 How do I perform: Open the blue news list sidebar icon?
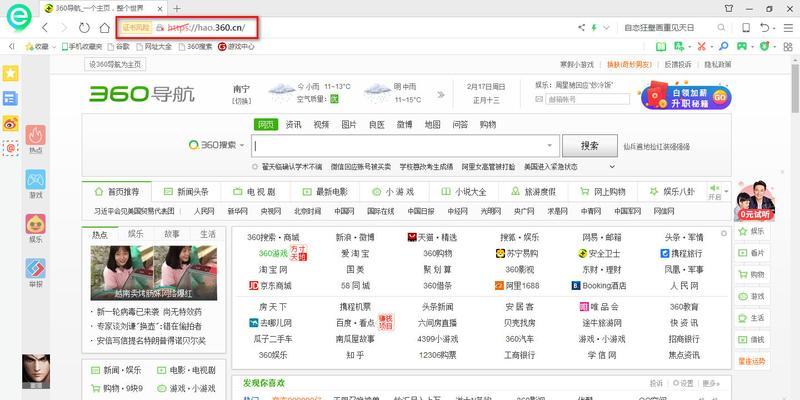[x=10, y=98]
